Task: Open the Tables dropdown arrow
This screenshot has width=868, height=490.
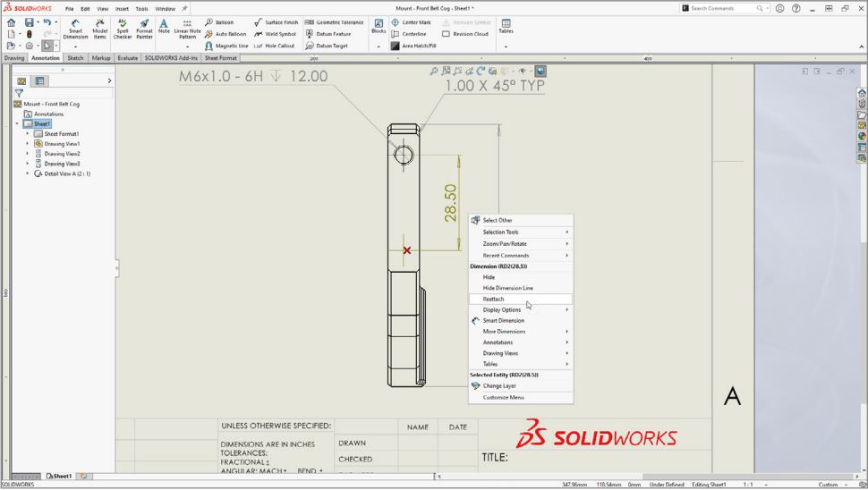Action: tap(506, 47)
